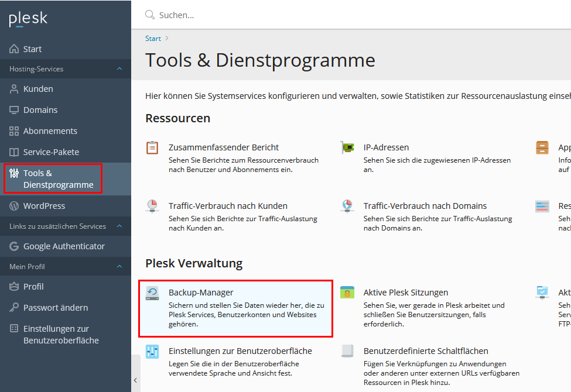Click the Einstellungen zur Benutzeroberfläche sliders icon

(152, 352)
